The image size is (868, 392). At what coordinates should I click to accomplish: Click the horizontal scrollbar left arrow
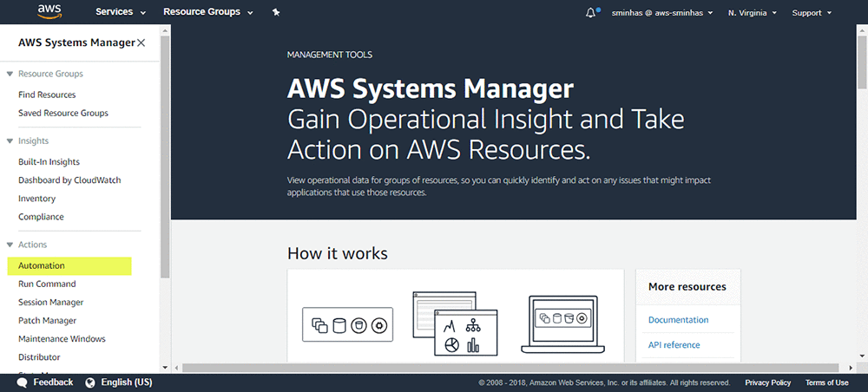pyautogui.click(x=176, y=368)
